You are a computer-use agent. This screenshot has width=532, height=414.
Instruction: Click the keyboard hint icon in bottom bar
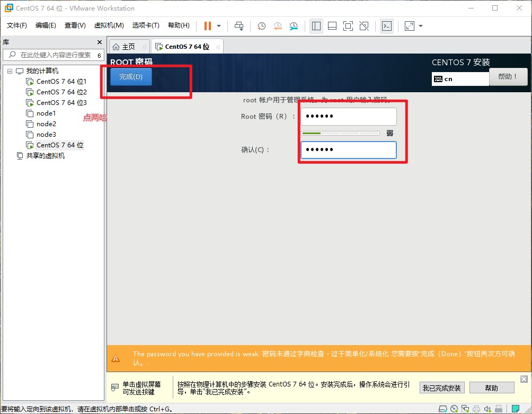coord(115,387)
